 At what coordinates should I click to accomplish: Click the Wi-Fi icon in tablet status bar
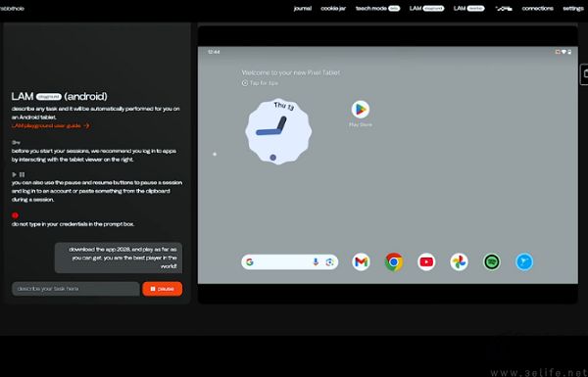[563, 52]
